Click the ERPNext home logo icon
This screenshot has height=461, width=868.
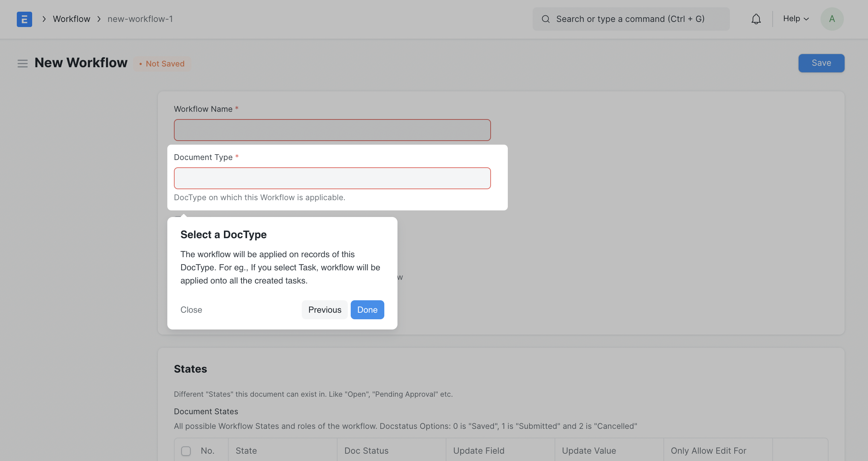[x=24, y=19]
